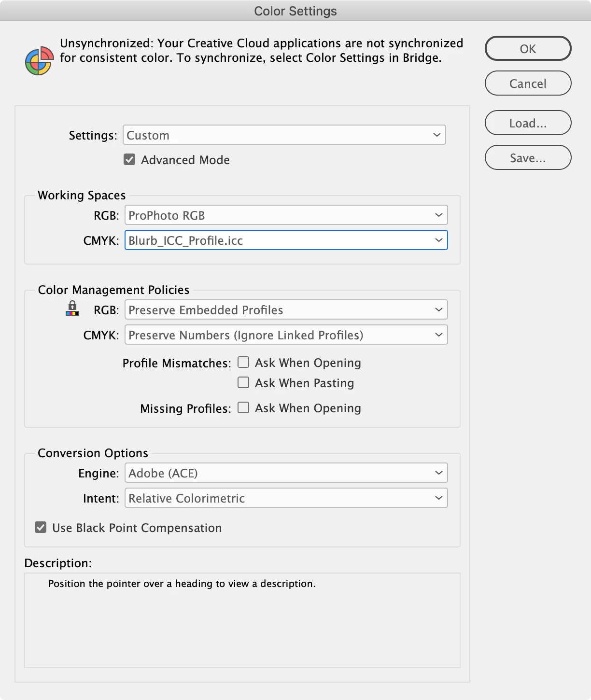Click the Working Spaces heading
This screenshot has width=591, height=700.
tap(82, 195)
